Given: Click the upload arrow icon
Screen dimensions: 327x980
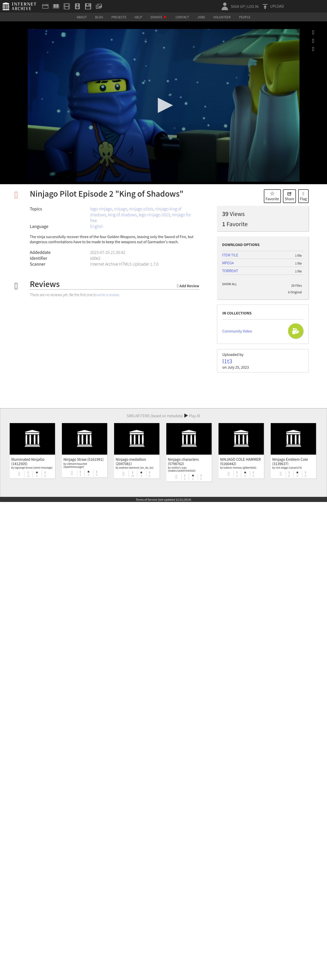Looking at the screenshot, I should (x=265, y=6).
